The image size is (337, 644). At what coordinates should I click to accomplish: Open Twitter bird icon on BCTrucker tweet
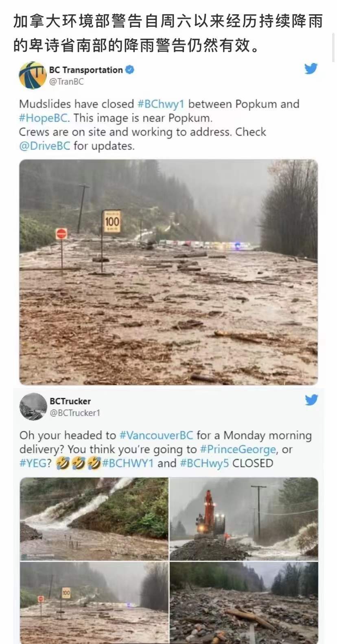[311, 400]
